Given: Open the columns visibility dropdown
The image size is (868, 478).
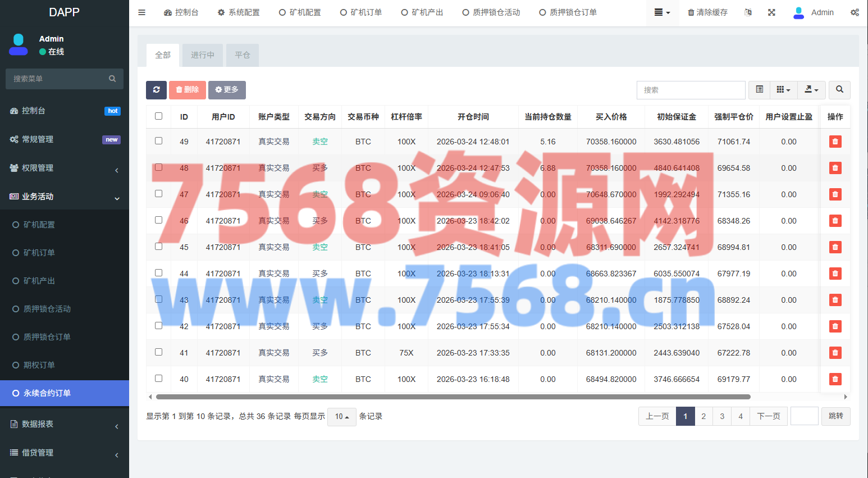Looking at the screenshot, I should pyautogui.click(x=783, y=90).
